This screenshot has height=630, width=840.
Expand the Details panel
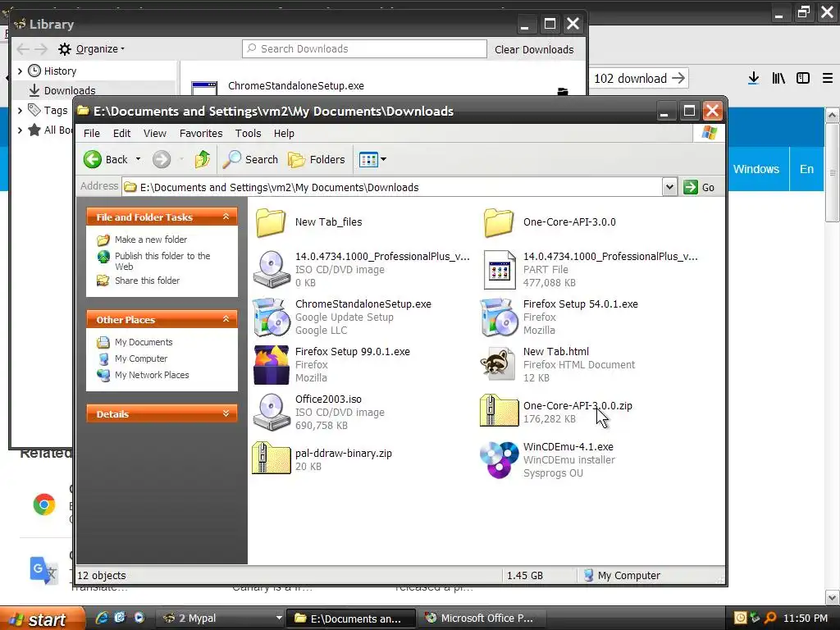tap(226, 413)
